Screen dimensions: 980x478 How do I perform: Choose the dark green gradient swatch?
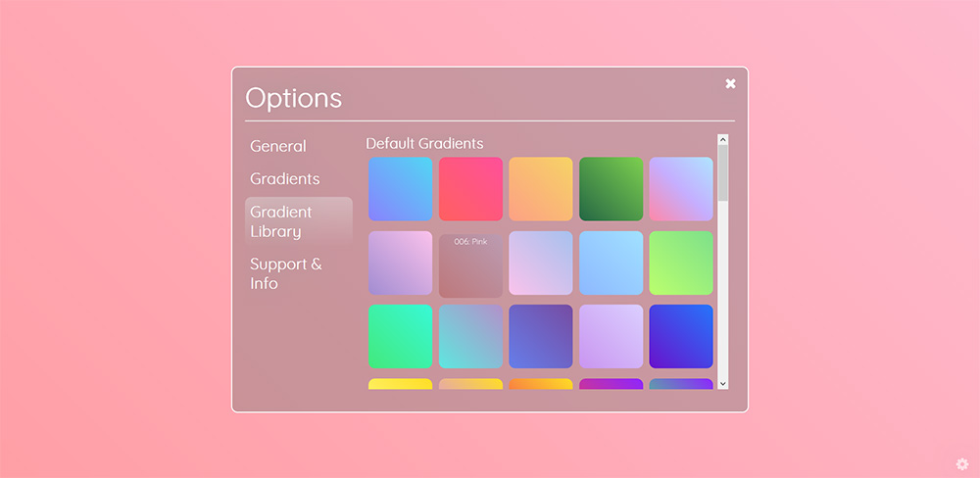click(612, 189)
